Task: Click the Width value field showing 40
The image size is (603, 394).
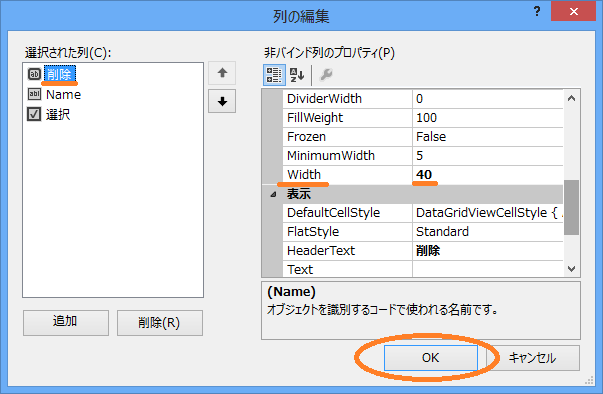Action: [x=488, y=175]
